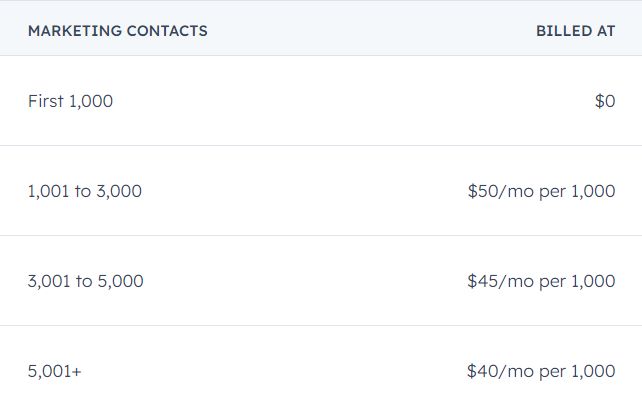The height and width of the screenshot is (412, 642).
Task: Click the $0 billing value
Action: (x=605, y=101)
